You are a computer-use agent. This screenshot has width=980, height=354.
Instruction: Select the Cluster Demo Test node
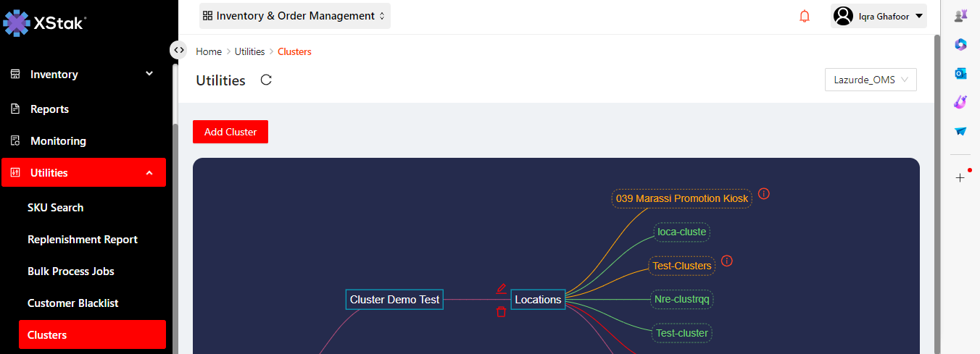[394, 300]
